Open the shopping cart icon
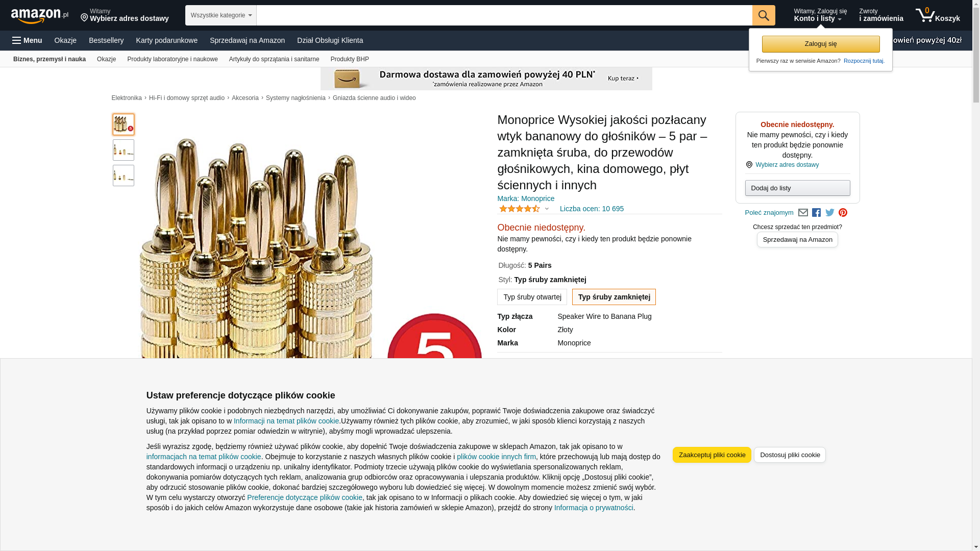This screenshot has width=980, height=551. pos(938,15)
